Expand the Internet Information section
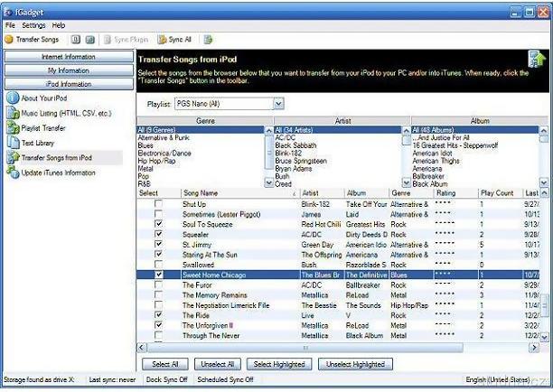 pyautogui.click(x=62, y=56)
